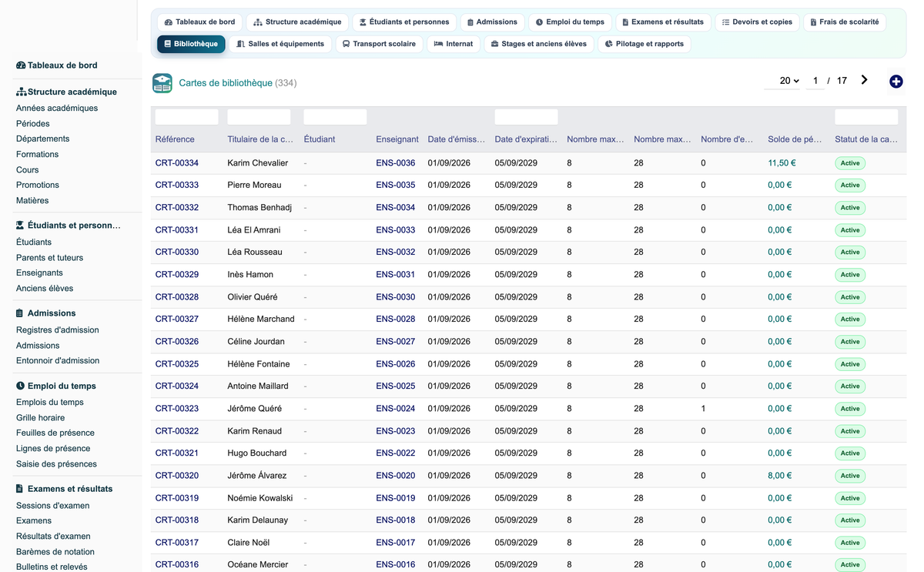Open Grille horaire in the sidebar
Screen dimensions: 924x572
[40, 418]
